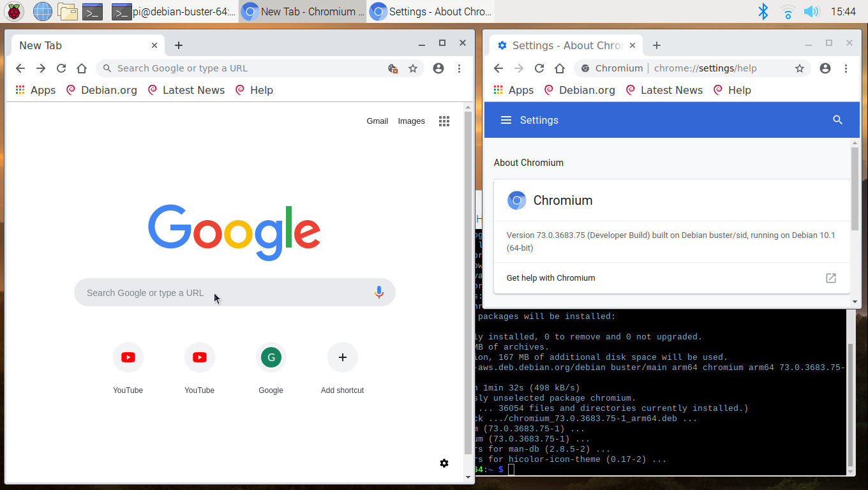The width and height of the screenshot is (868, 490).
Task: Reload the Settings page
Action: click(x=539, y=68)
